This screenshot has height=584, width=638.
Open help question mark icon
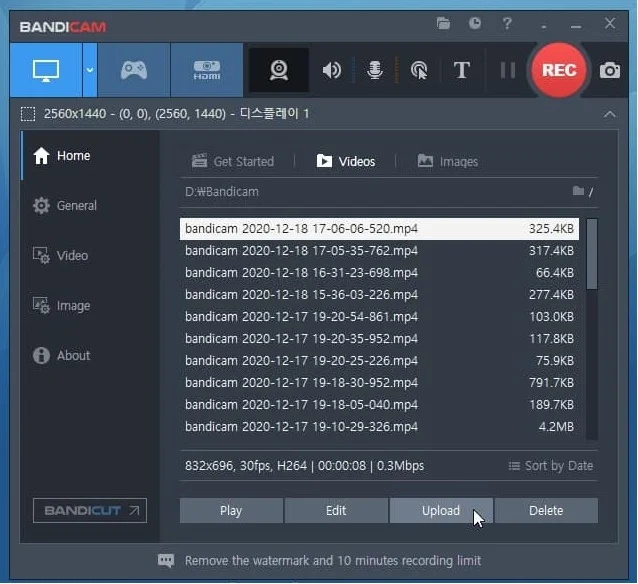(507, 24)
